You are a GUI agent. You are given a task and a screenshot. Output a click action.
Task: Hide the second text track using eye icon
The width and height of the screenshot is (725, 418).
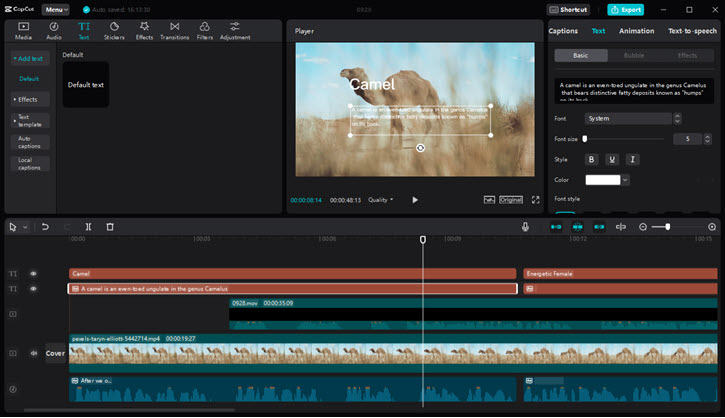click(32, 289)
